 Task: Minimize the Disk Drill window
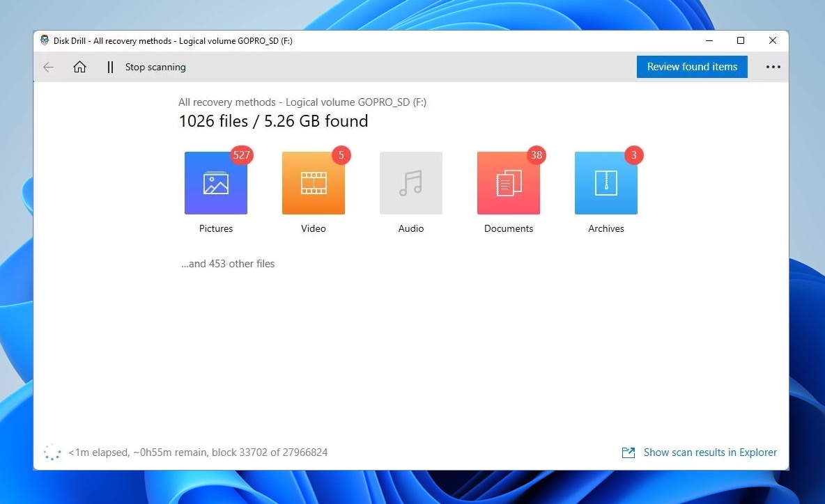[709, 40]
